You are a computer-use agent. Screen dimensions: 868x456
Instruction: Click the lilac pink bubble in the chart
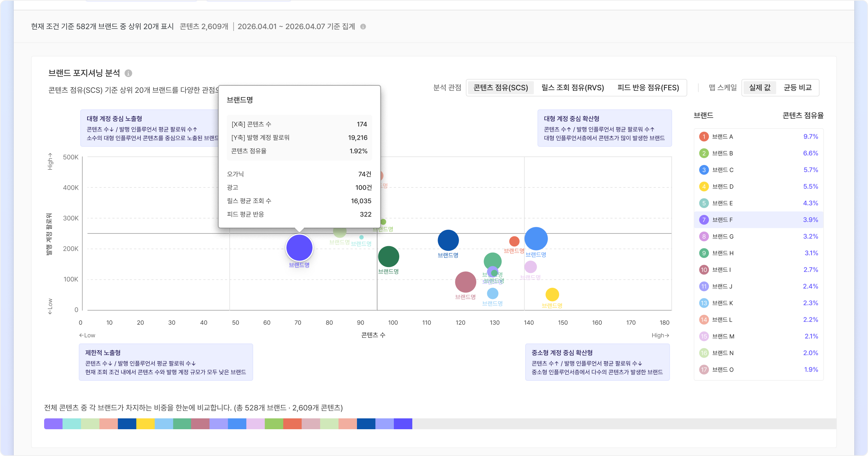(531, 267)
